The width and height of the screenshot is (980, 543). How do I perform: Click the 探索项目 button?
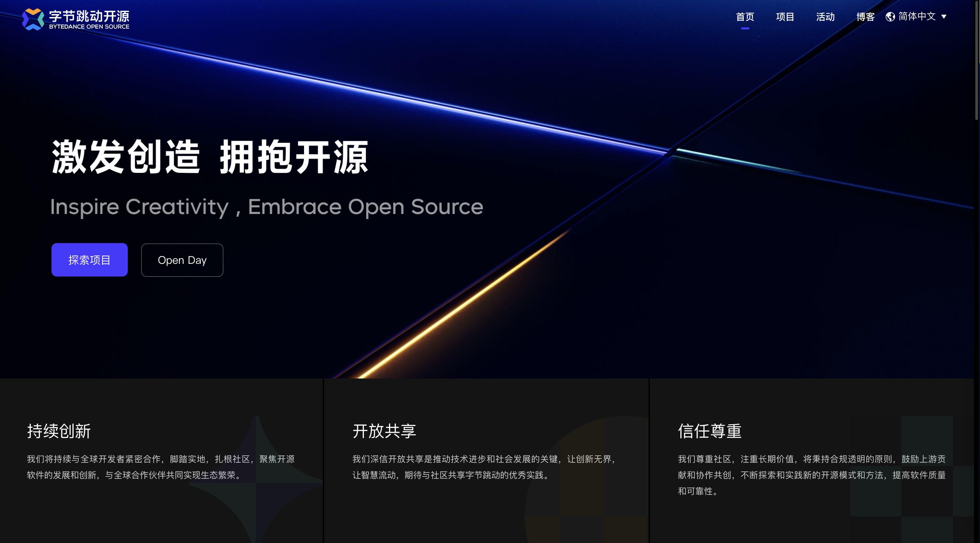[x=89, y=260]
